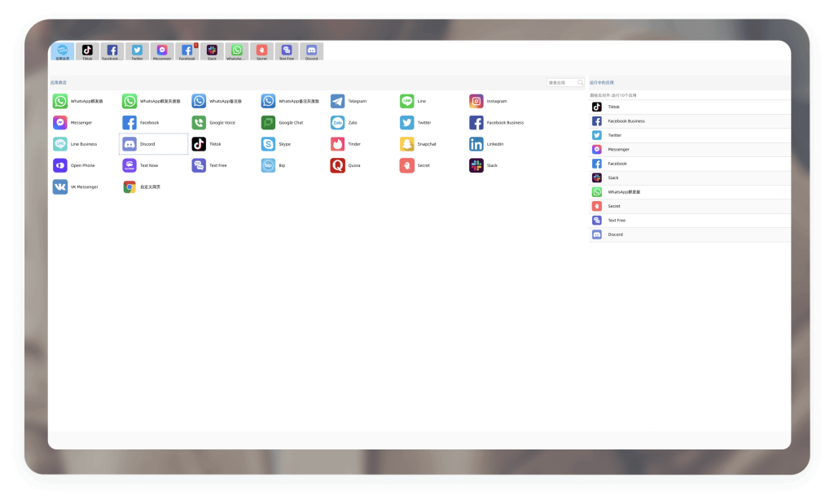Open the Facebook tab with red badge
Viewport: 834px width, 504px height.
tap(187, 51)
